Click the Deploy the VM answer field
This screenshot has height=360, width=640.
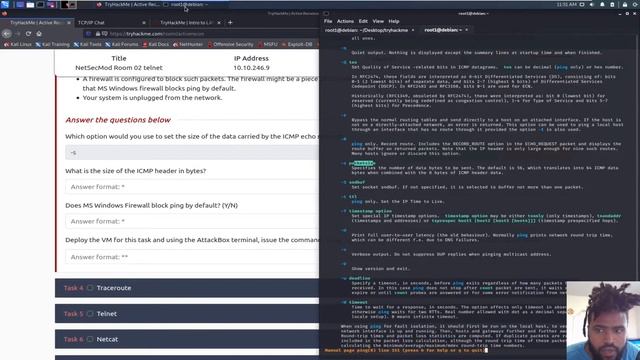[x=192, y=257]
